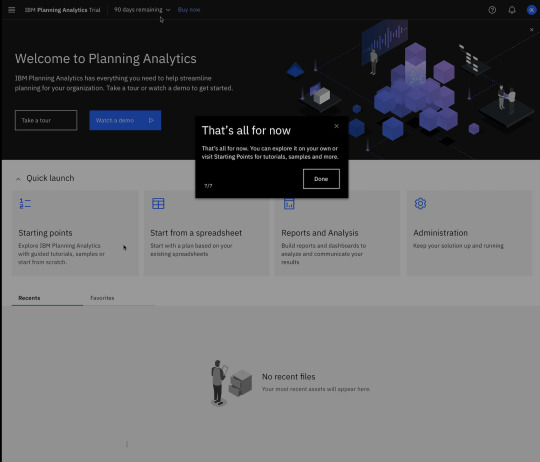This screenshot has width=540, height=462.
Task: Click the No recent files text
Action: click(289, 377)
